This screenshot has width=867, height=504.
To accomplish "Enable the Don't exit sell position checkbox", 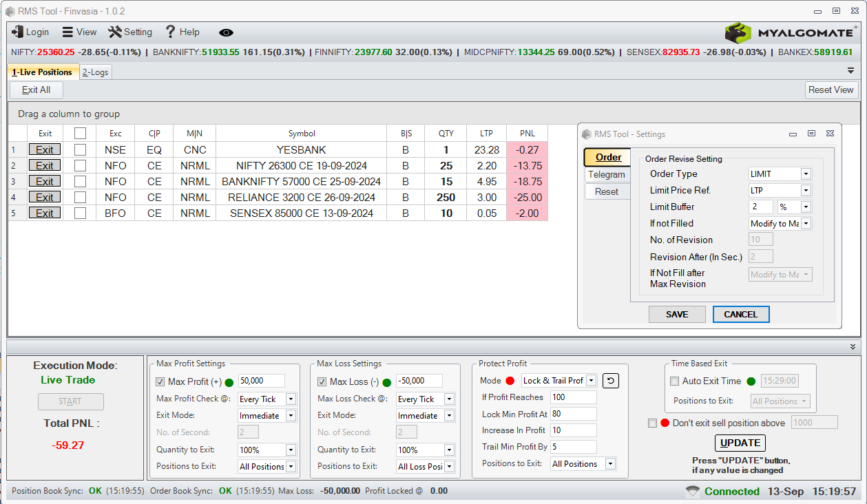I will tap(652, 423).
